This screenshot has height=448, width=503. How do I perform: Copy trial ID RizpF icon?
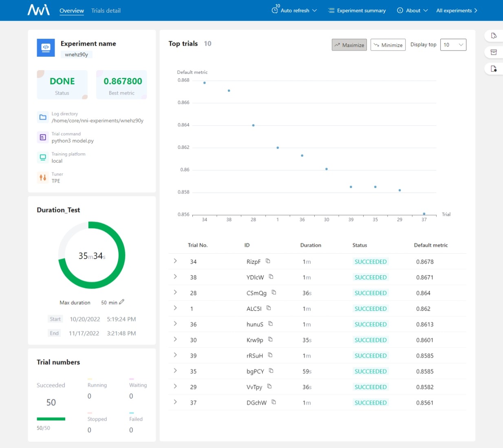268,261
